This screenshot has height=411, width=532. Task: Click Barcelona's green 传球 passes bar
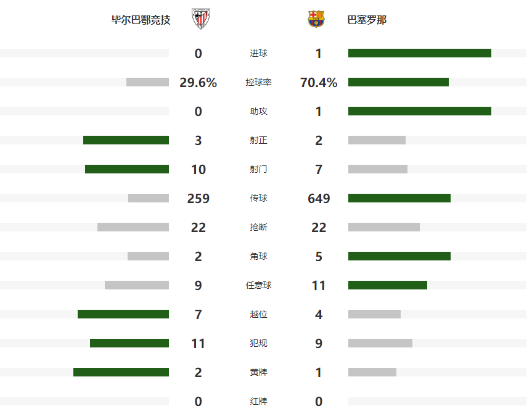click(399, 198)
